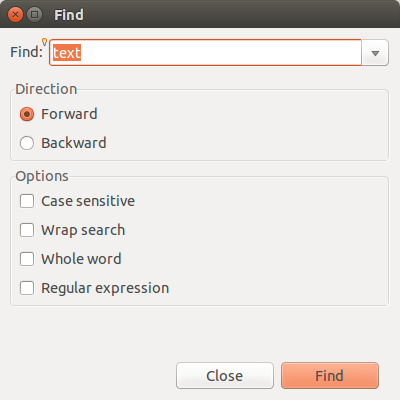Click the "Find" title in the title bar

click(69, 15)
